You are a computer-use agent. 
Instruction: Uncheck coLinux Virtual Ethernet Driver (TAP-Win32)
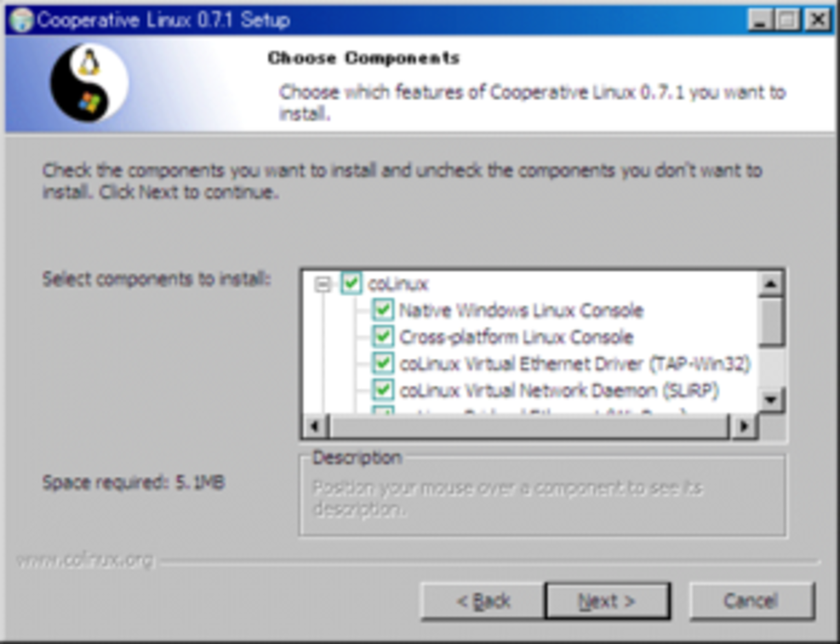[383, 363]
